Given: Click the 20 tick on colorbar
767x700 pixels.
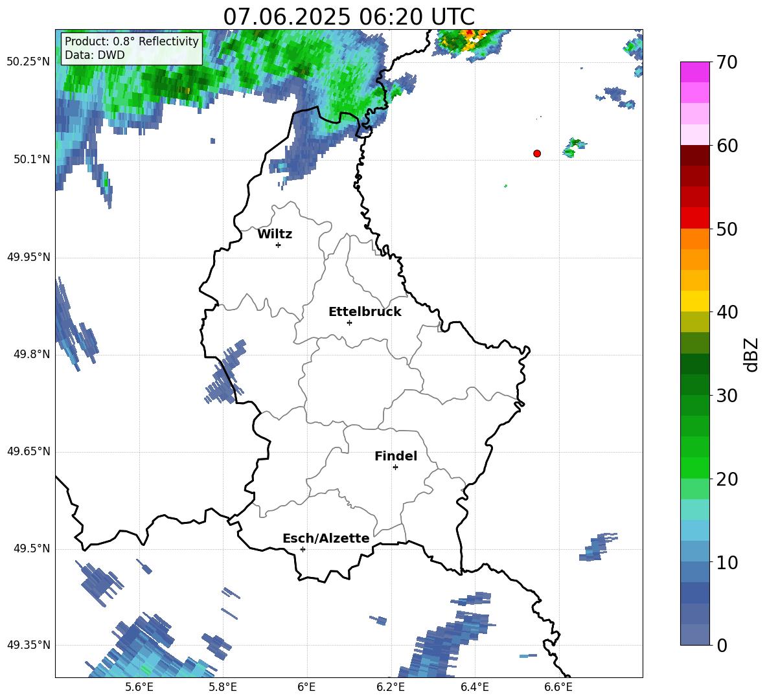Looking at the screenshot, I should click(727, 479).
